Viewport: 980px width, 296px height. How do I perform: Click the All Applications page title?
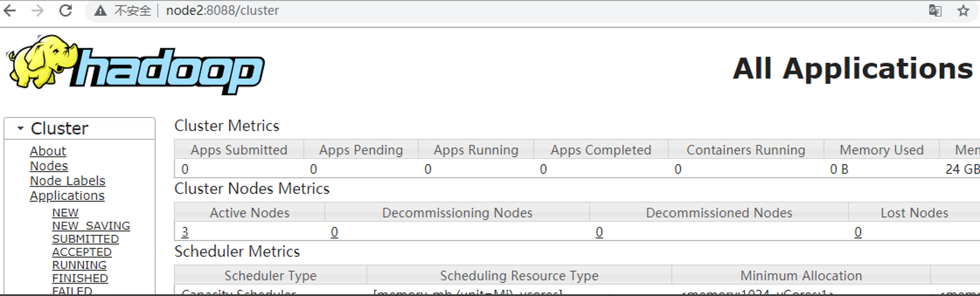[853, 68]
